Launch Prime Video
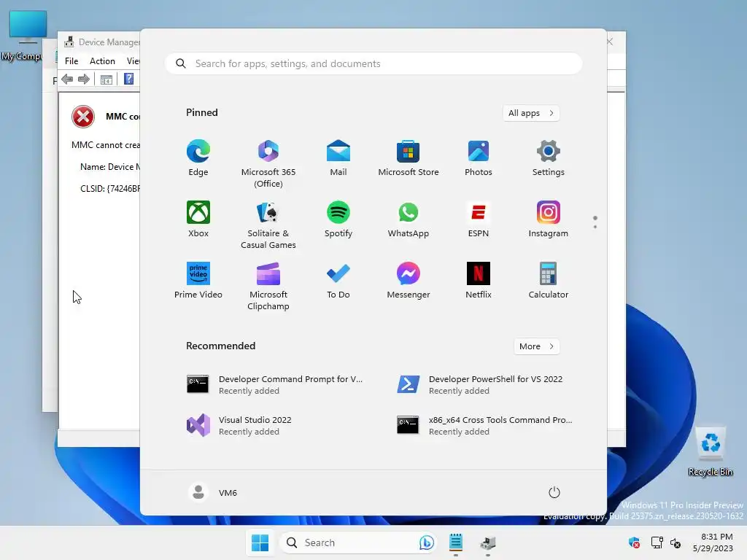 click(x=198, y=280)
